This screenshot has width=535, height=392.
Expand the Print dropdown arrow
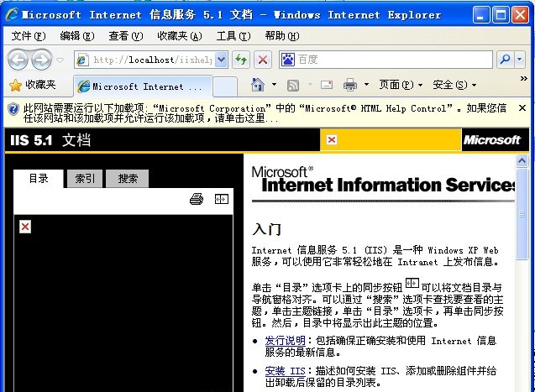coord(366,85)
